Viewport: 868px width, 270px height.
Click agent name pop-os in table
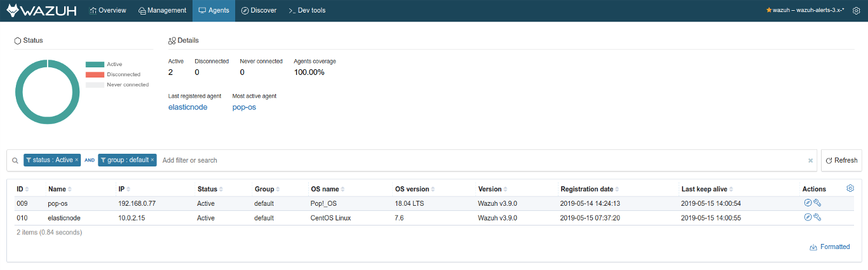point(58,204)
